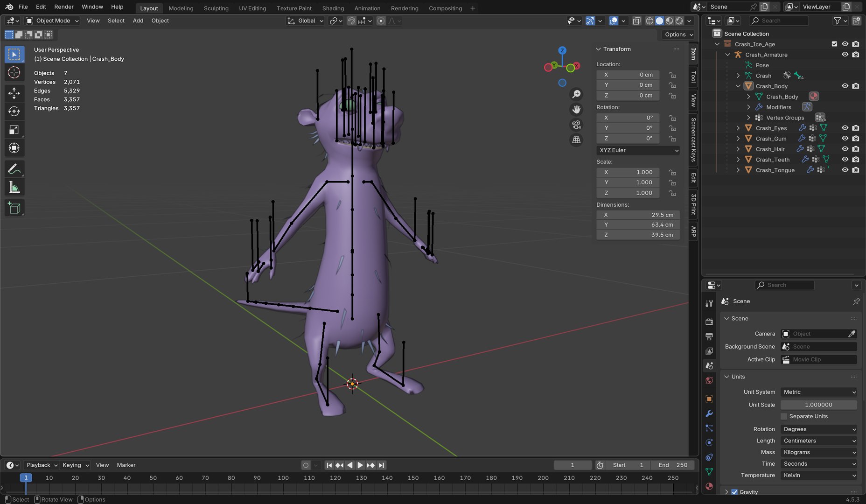866x504 pixels.
Task: Click the Unit Scale value slider
Action: click(819, 405)
